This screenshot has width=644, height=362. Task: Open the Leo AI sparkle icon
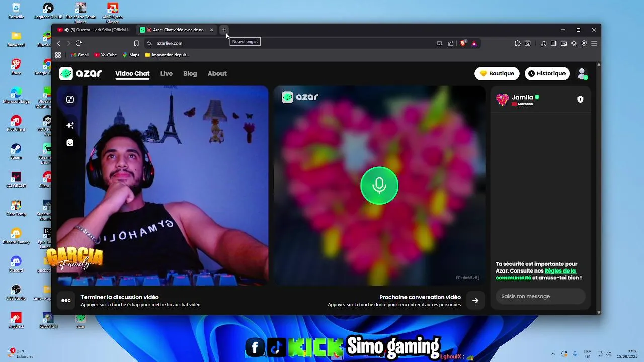point(574,43)
